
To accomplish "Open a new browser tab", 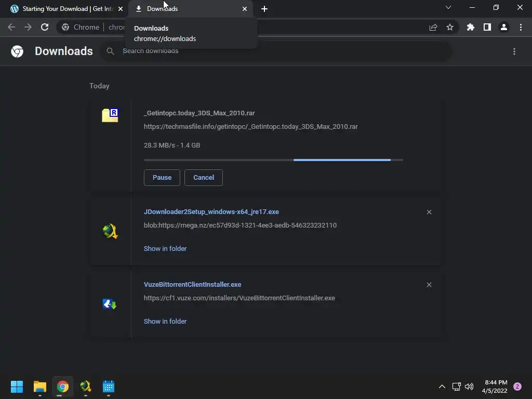I will (264, 9).
